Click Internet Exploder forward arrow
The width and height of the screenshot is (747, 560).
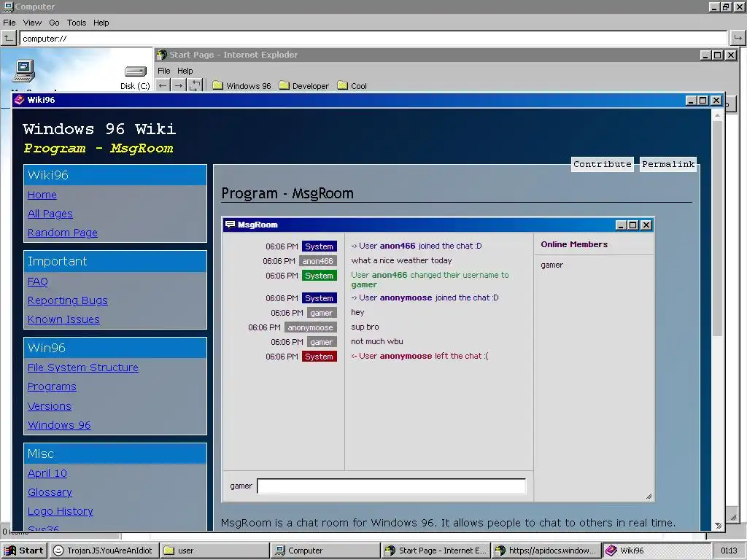pyautogui.click(x=179, y=86)
